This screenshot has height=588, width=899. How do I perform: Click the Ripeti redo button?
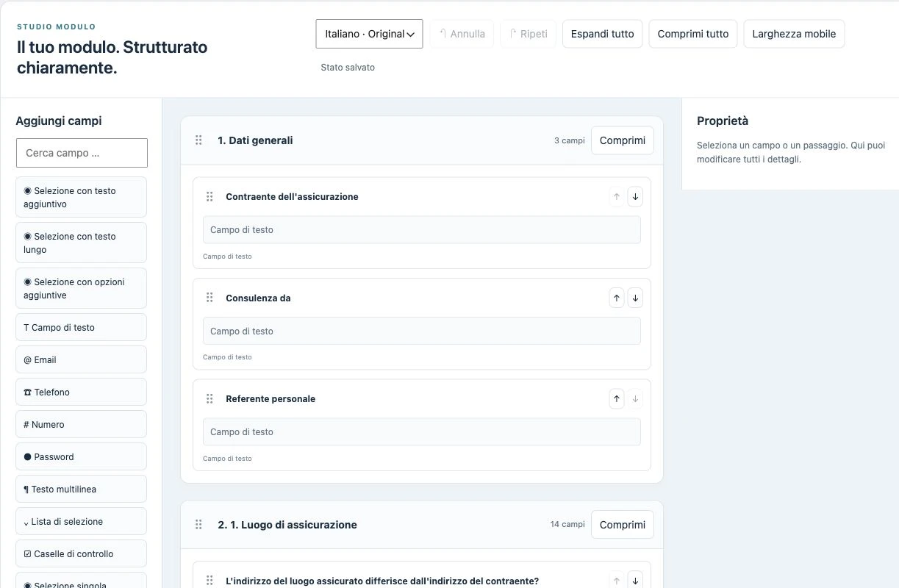point(528,34)
